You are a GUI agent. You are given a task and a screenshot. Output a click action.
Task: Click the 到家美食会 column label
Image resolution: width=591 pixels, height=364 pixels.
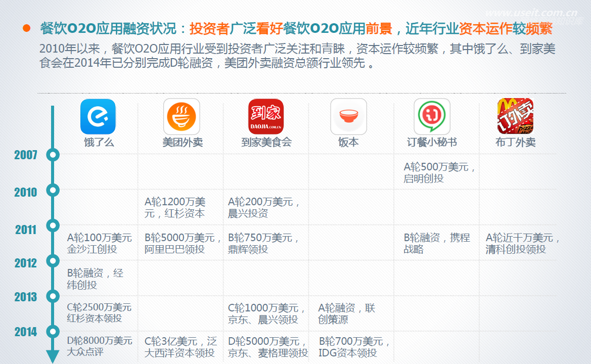(266, 143)
